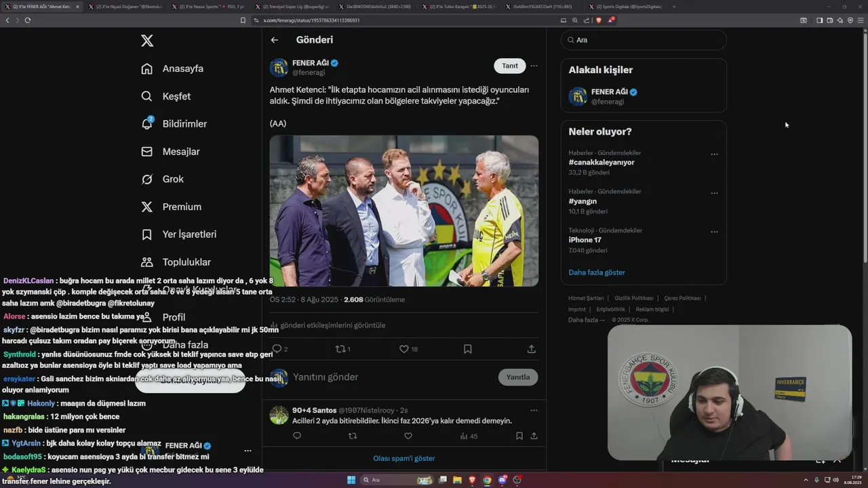
Task: Repost the 90+4 Santos comment
Action: [352, 436]
